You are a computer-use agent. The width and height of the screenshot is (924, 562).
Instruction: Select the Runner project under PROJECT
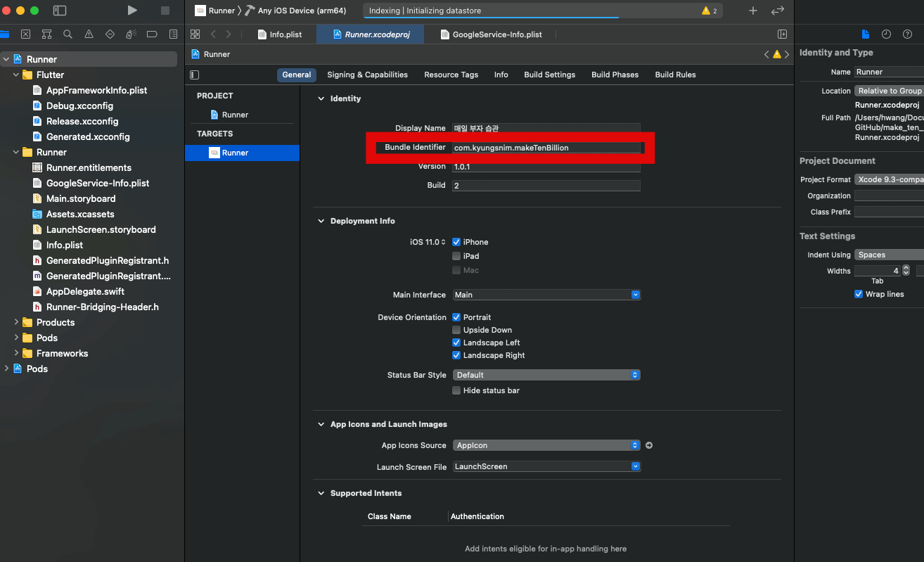tap(235, 115)
